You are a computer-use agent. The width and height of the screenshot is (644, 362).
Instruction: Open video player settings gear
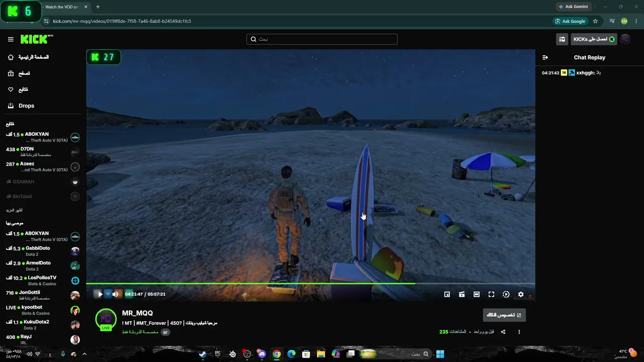[521, 295]
